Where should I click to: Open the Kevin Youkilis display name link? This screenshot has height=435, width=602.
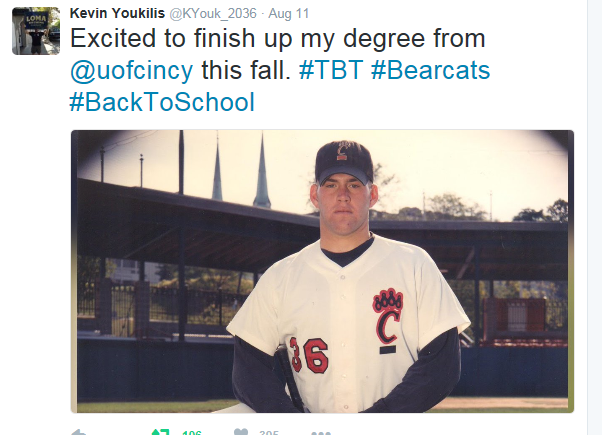coord(117,13)
